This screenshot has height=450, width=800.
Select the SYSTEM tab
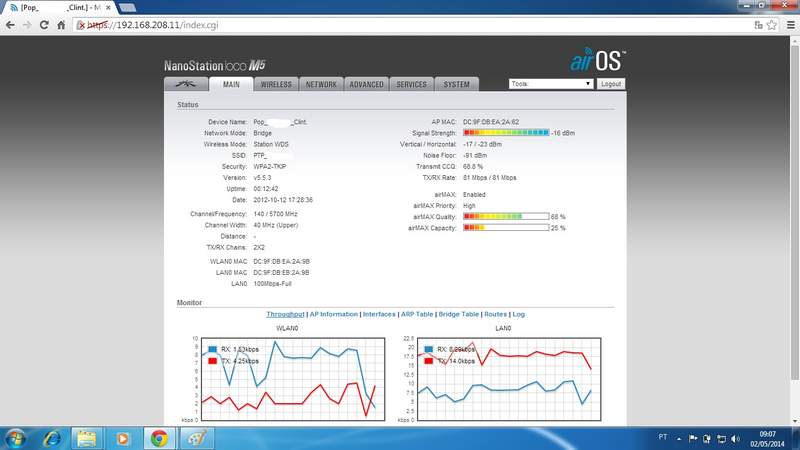tap(456, 84)
